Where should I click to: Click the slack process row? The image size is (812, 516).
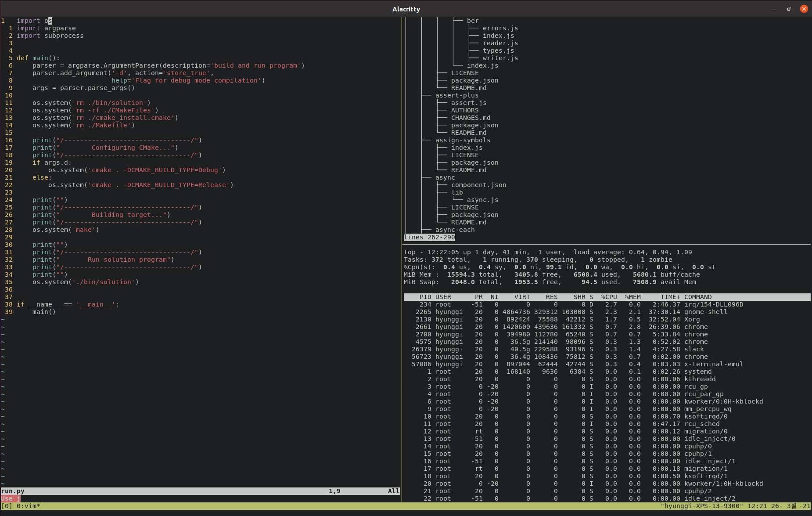click(607, 349)
